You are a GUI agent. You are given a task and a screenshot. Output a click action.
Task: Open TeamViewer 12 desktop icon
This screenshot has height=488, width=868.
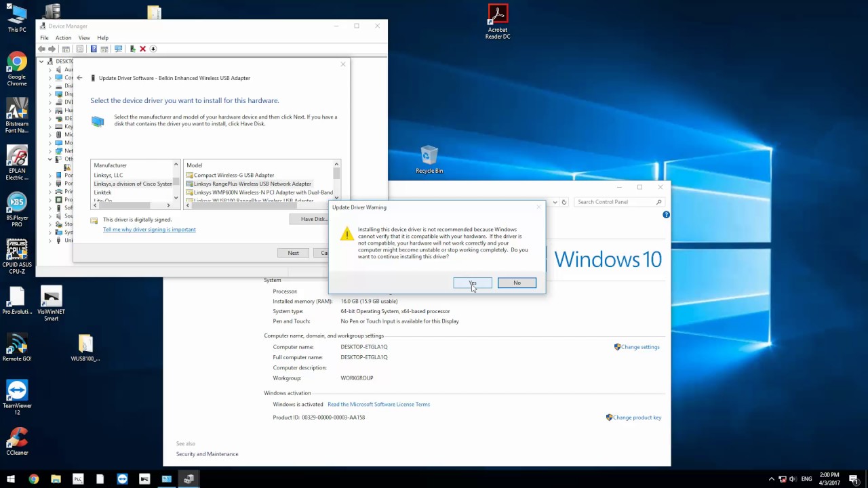pyautogui.click(x=17, y=397)
